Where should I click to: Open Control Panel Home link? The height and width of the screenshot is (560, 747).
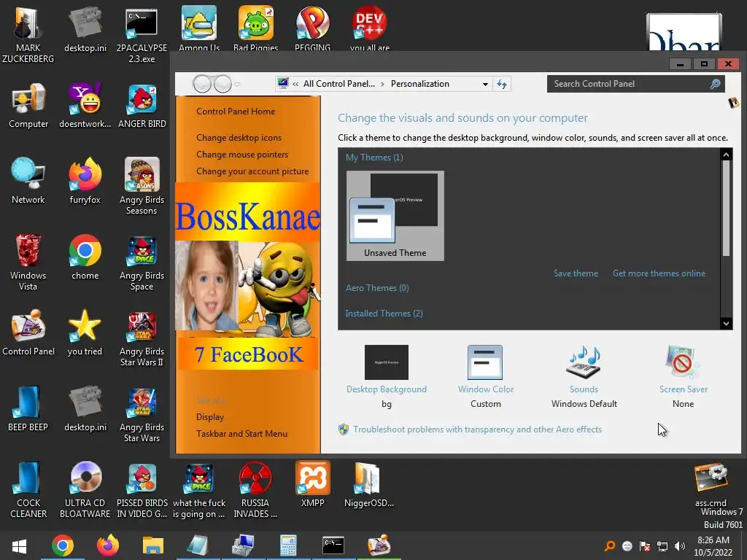(236, 112)
